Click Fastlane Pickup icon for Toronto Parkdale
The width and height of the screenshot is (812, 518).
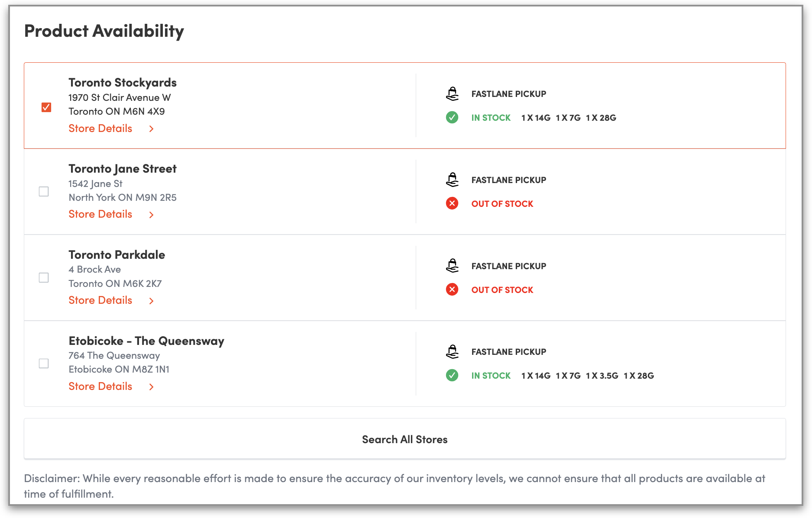452,266
